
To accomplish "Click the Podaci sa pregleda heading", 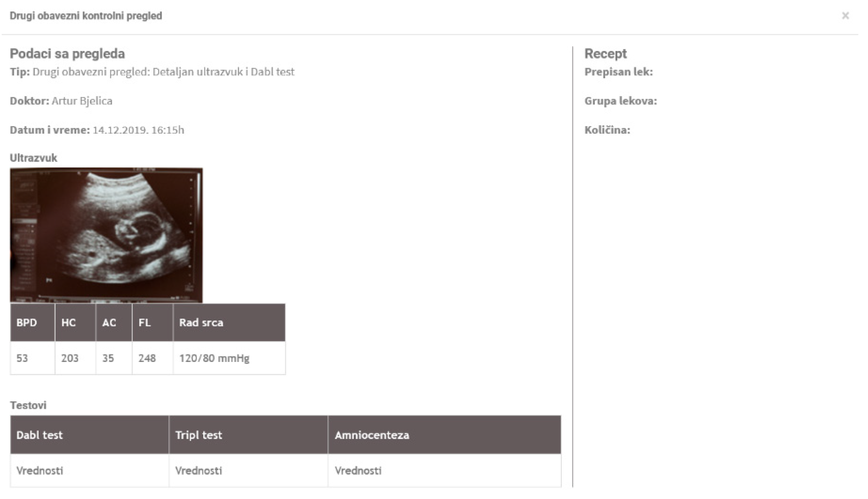I will point(68,54).
